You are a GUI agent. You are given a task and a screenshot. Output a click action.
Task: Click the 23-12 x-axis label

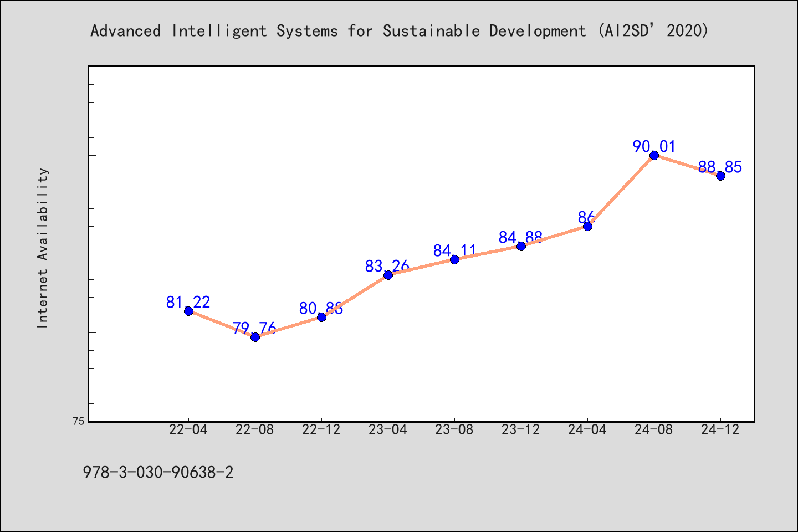point(521,429)
